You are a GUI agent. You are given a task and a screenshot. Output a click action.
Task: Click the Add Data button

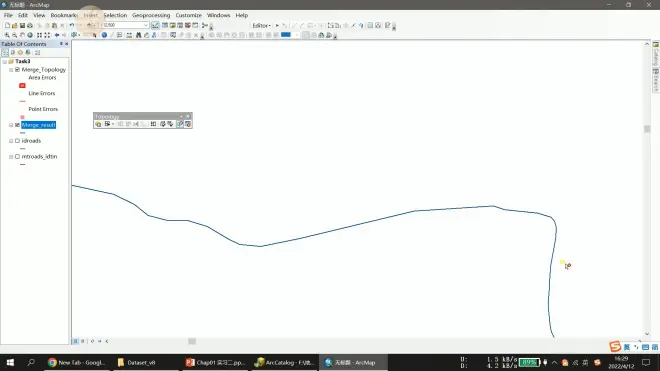coord(89,25)
